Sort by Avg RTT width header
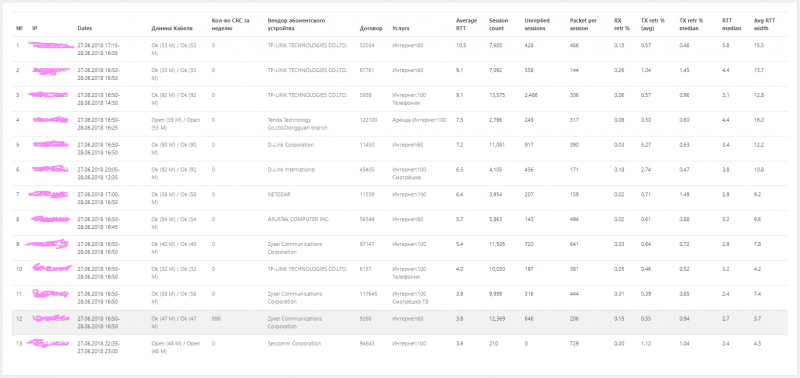The width and height of the screenshot is (800, 378). 763,24
